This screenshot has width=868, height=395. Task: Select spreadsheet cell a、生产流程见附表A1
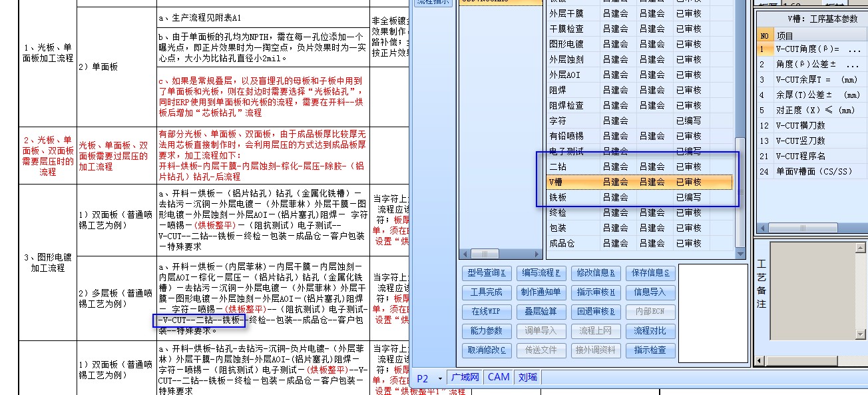click(263, 17)
